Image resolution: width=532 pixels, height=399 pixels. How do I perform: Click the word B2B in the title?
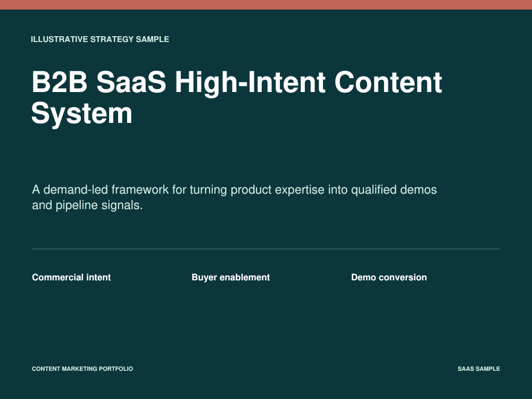coord(60,82)
